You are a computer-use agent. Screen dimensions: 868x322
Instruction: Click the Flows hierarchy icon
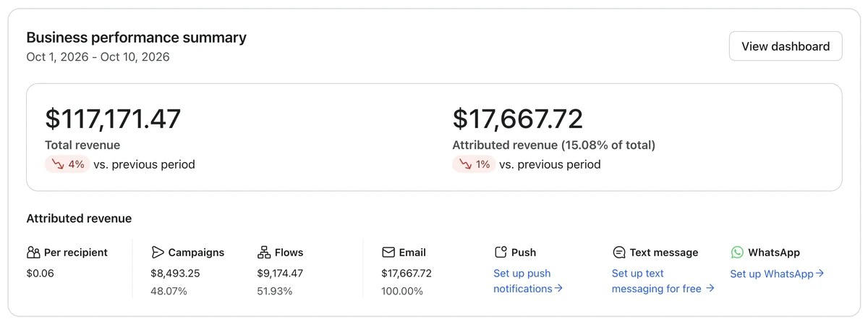[264, 253]
